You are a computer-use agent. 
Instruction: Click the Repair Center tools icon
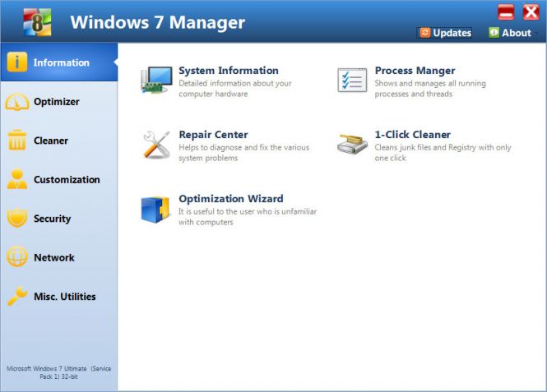(x=156, y=145)
